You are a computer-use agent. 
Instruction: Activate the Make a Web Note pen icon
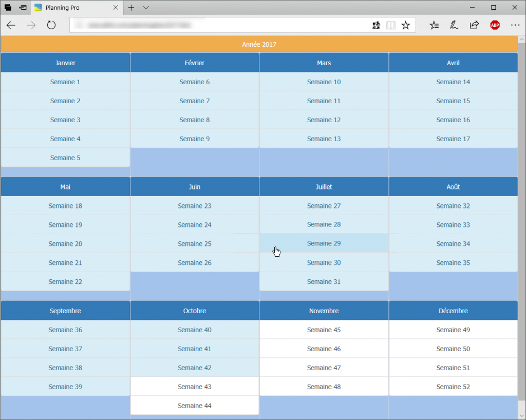point(454,25)
